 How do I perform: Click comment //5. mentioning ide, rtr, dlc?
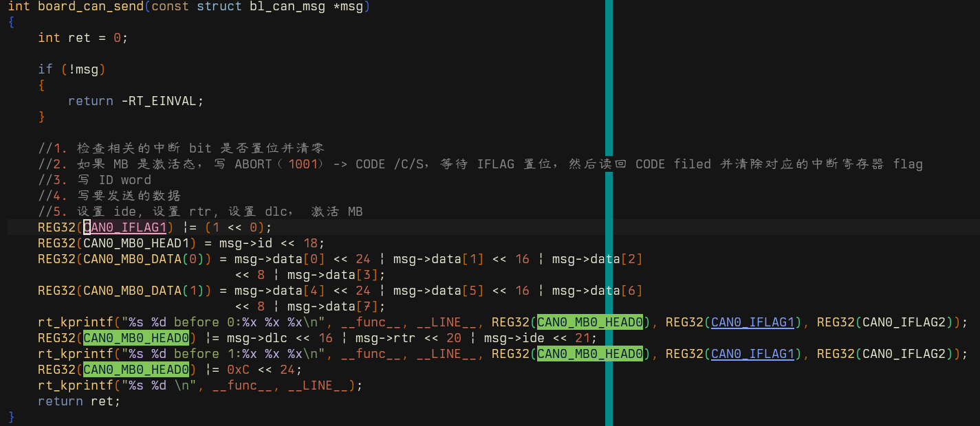point(199,212)
